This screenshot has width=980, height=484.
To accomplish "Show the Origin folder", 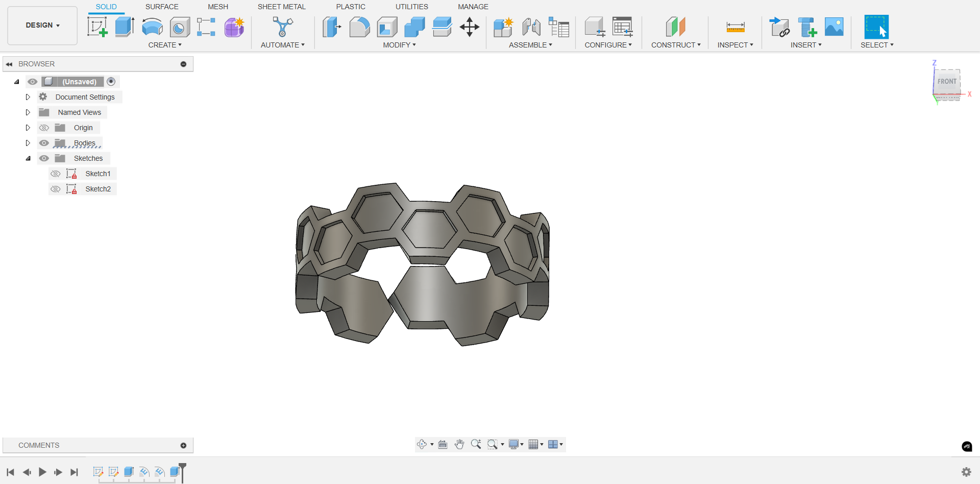I will click(x=44, y=128).
